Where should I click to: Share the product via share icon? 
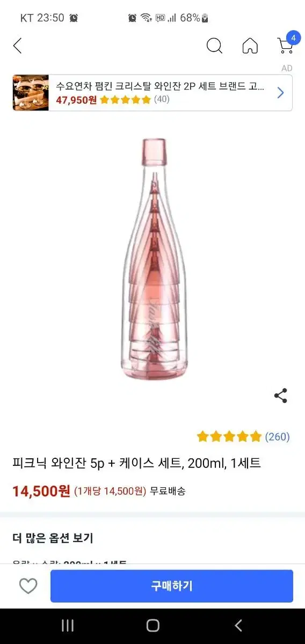(280, 396)
